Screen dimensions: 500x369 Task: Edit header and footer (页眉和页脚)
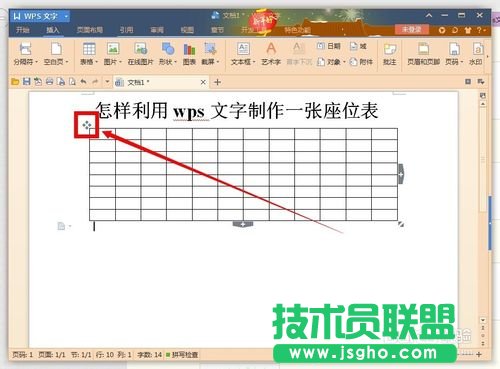tap(423, 53)
